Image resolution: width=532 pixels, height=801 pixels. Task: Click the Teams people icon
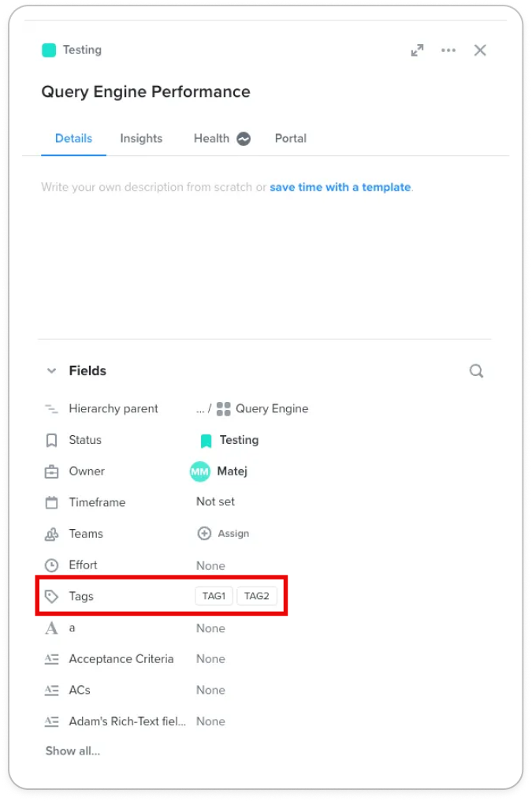click(x=51, y=535)
